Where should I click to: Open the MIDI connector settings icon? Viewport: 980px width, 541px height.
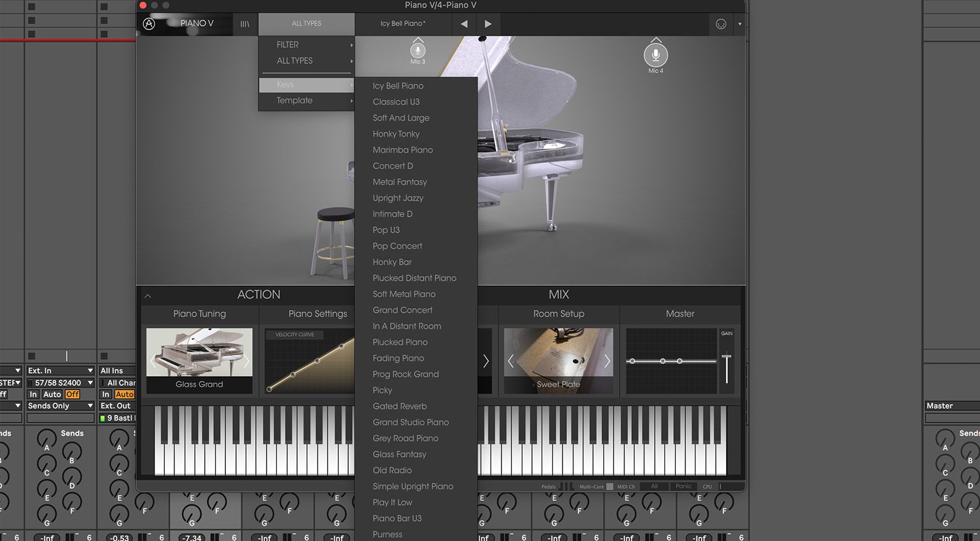click(721, 24)
